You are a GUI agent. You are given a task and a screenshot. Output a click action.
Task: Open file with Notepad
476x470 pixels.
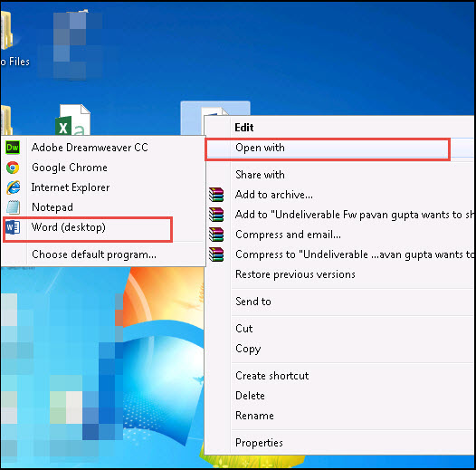[x=103, y=207]
